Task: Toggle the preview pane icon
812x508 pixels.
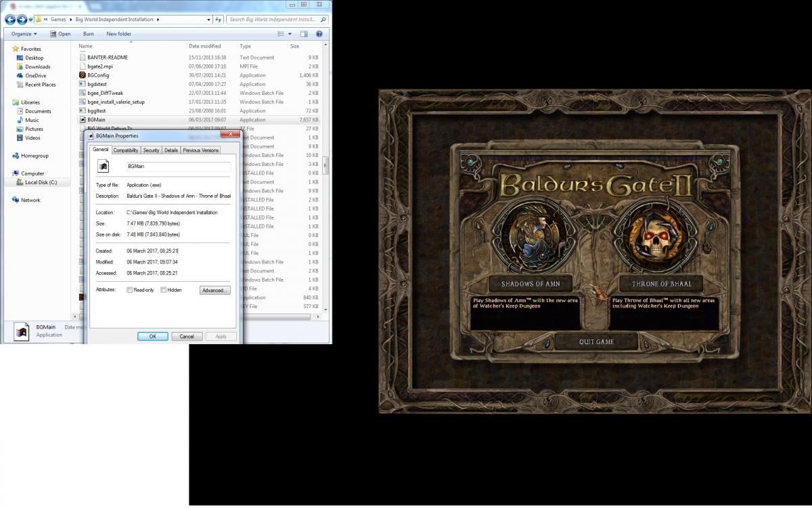Action: [x=304, y=33]
